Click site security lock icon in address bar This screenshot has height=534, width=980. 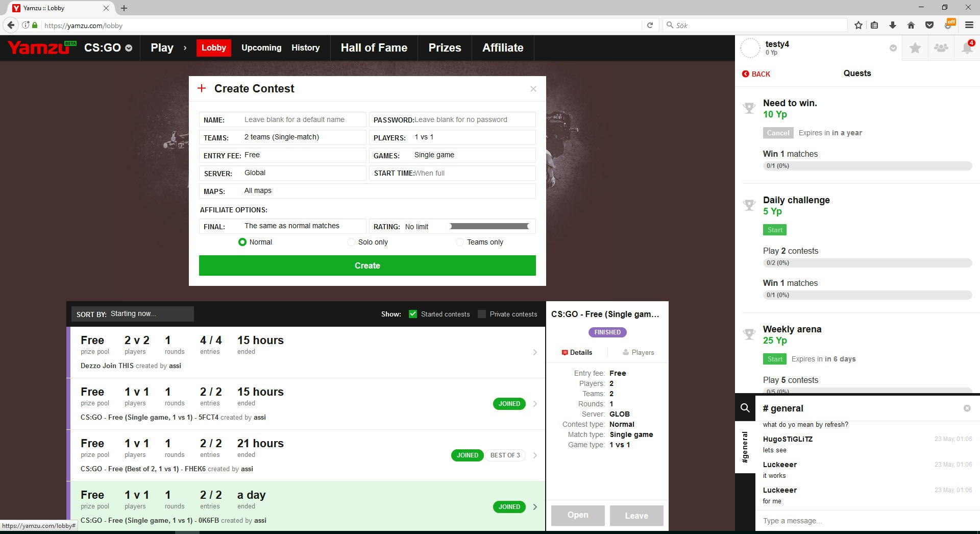[35, 25]
